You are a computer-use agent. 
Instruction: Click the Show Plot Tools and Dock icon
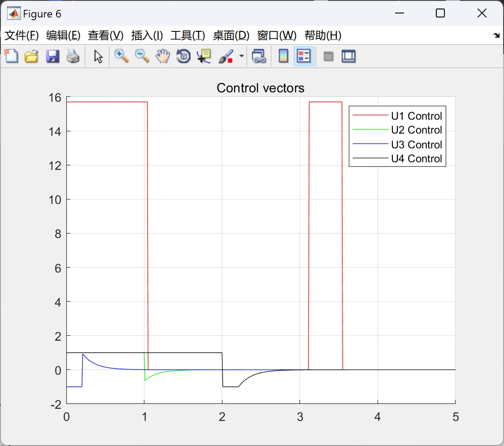pos(348,56)
